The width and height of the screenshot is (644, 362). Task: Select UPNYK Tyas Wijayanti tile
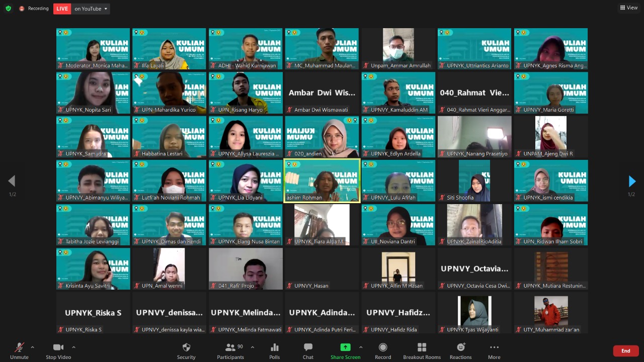pos(474,313)
